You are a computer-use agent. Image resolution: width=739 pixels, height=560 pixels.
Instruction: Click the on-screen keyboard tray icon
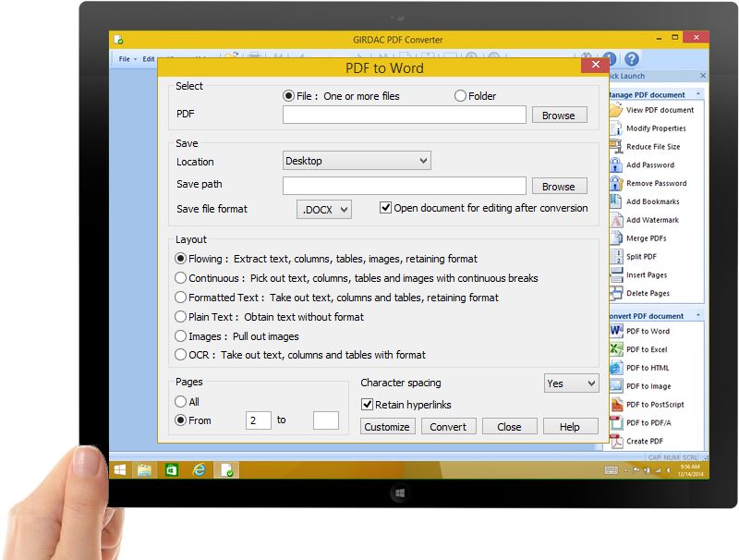pyautogui.click(x=612, y=470)
